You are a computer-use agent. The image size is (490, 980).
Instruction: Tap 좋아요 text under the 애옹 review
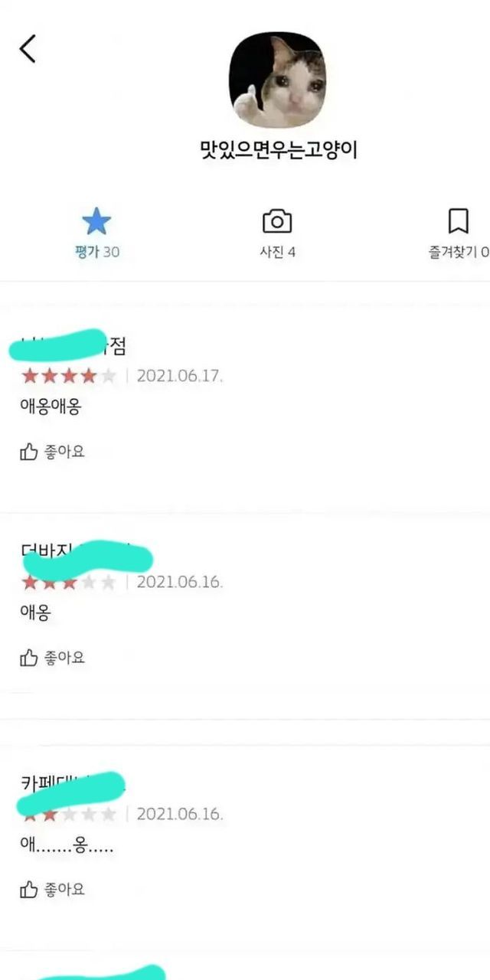tap(64, 658)
